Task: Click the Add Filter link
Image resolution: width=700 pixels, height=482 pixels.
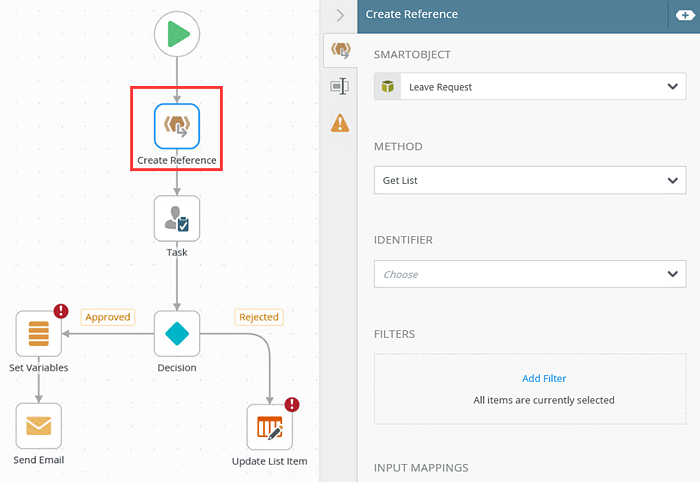Action: pos(544,378)
